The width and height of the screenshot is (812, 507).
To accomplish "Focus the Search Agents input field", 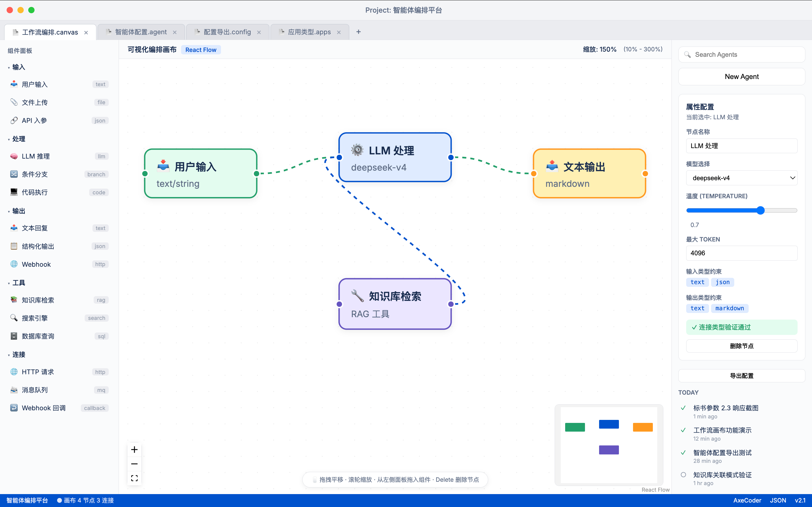I will click(742, 55).
